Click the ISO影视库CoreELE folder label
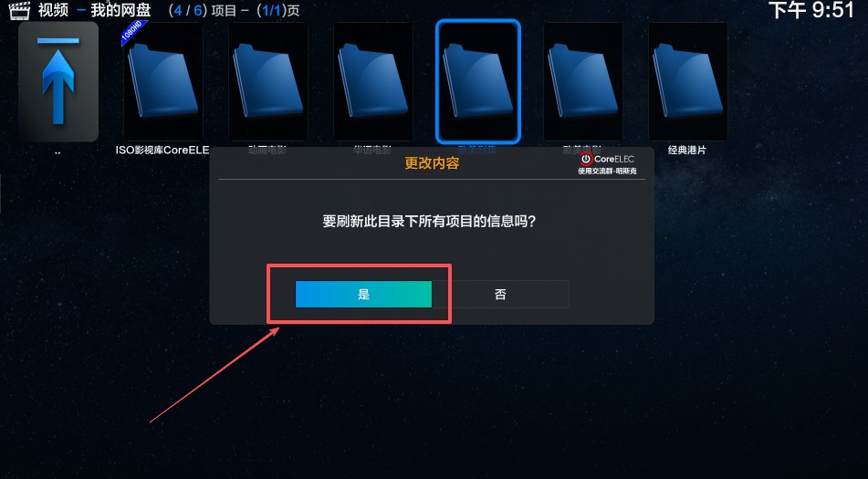 click(x=162, y=150)
